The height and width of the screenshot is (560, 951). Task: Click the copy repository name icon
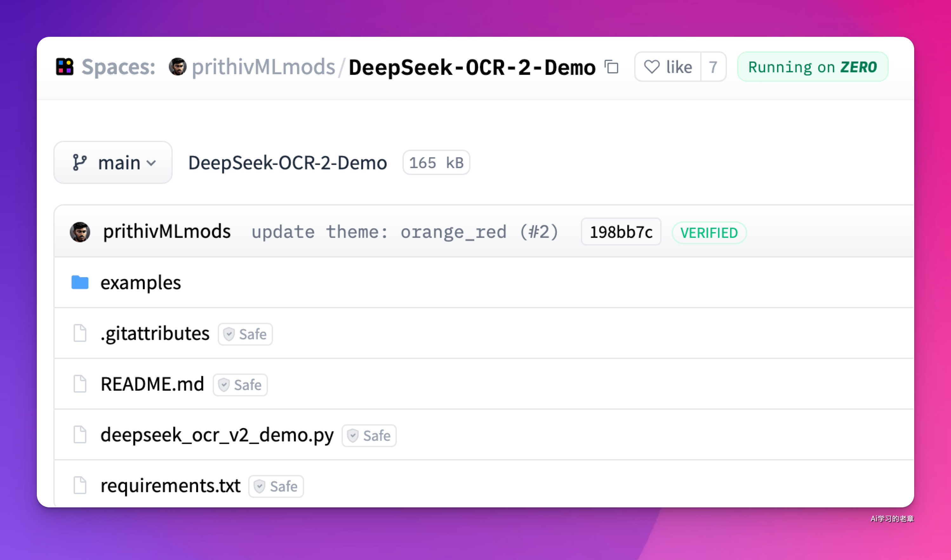(611, 67)
